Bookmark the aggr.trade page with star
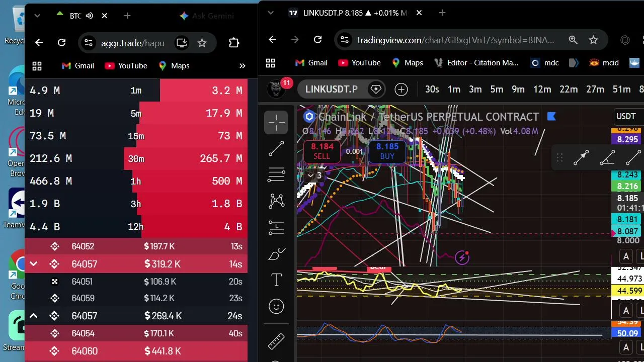644x362 pixels. tap(202, 43)
